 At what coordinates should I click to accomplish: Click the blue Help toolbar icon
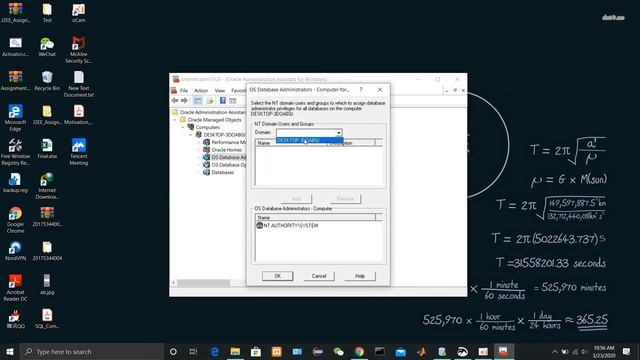click(223, 100)
